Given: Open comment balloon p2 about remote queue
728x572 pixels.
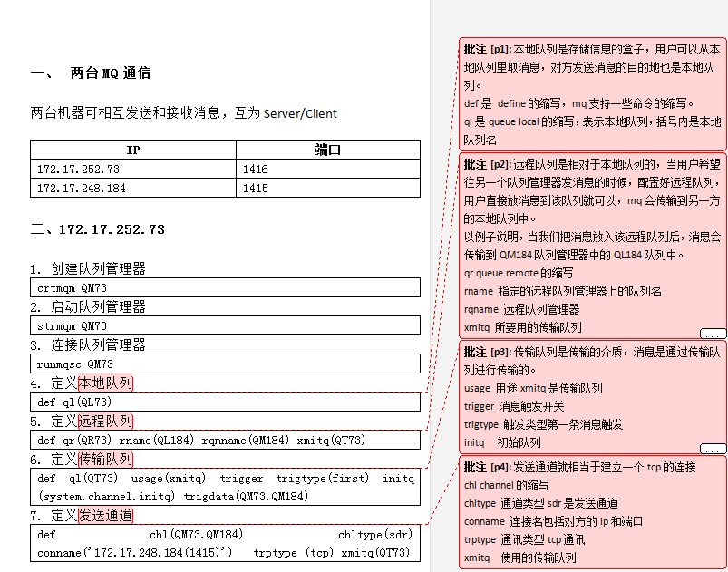Looking at the screenshot, I should click(592, 246).
